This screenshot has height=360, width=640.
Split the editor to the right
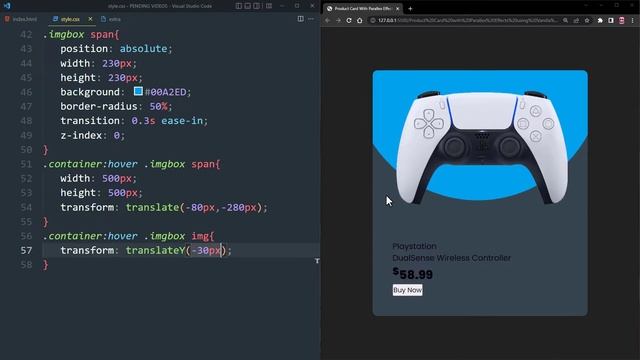(x=300, y=19)
